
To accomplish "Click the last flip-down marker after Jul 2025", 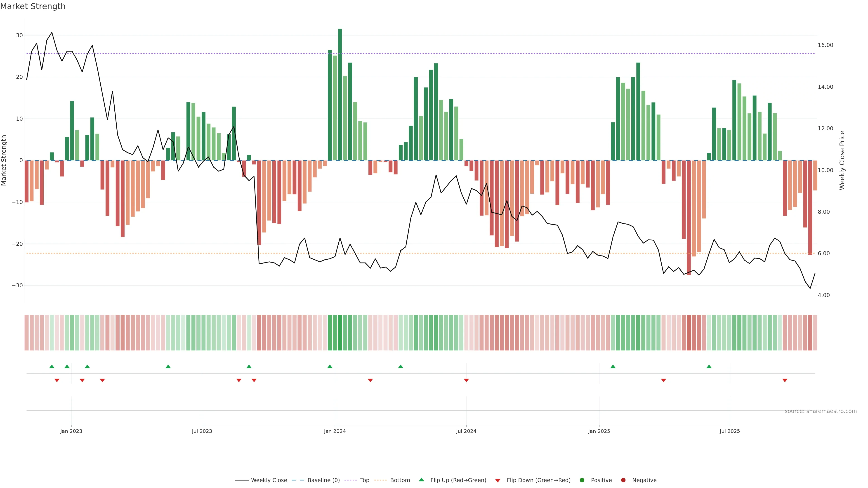I will (785, 380).
